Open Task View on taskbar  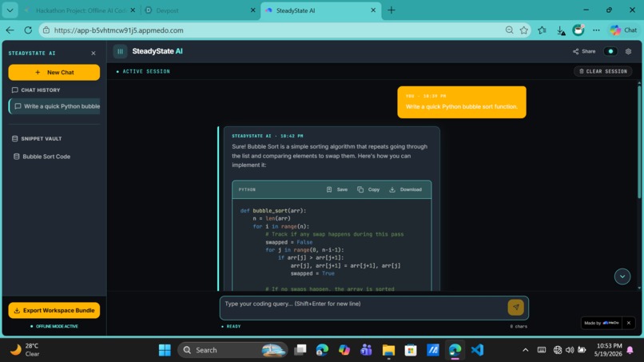[x=300, y=350]
